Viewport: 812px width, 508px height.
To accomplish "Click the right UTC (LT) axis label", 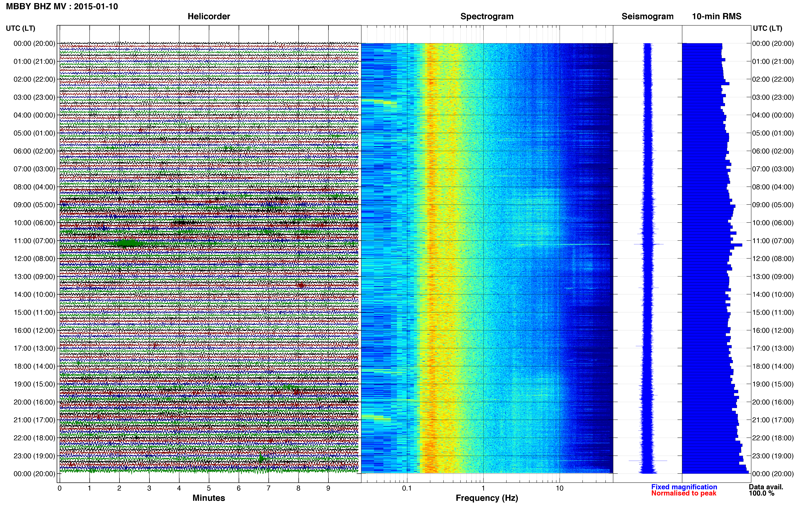I will 767,28.
